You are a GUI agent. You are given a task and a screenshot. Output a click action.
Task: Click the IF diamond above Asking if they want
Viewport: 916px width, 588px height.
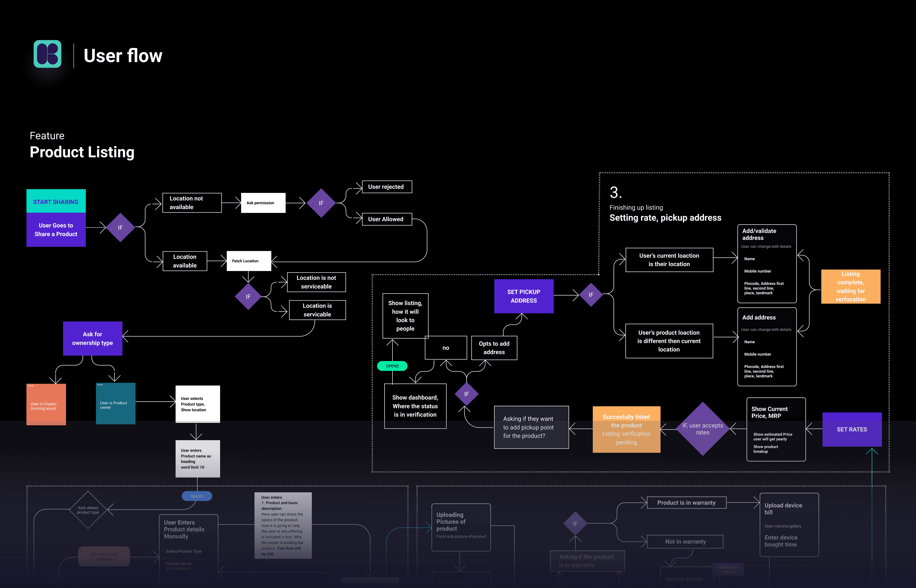pos(466,394)
